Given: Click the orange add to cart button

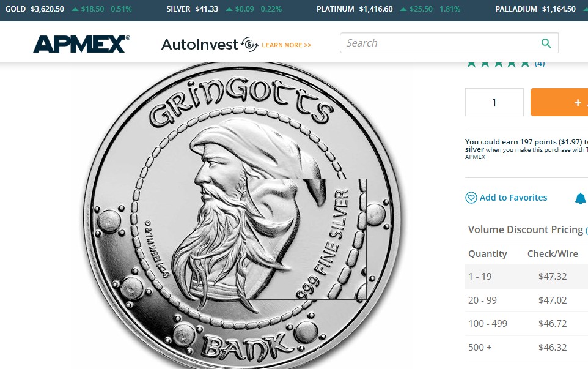Looking at the screenshot, I should [x=559, y=102].
